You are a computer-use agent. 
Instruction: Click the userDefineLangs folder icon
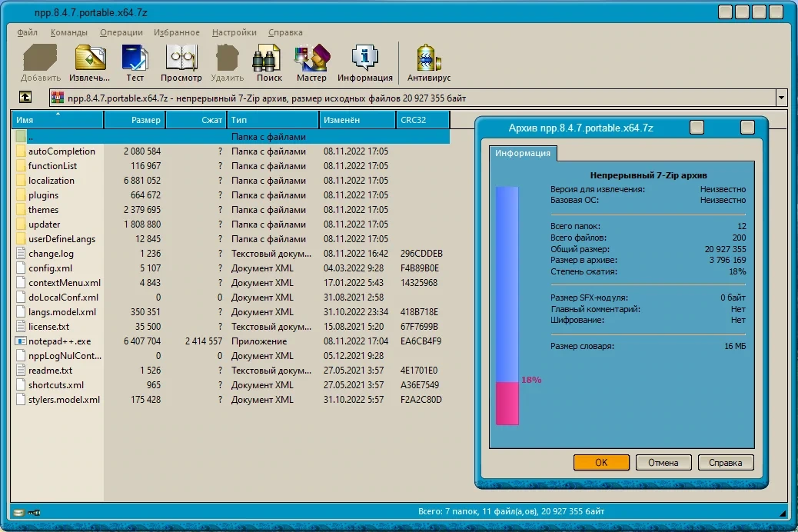20,239
